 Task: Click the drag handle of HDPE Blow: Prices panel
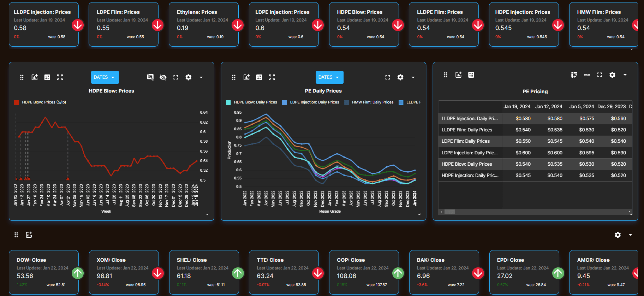click(x=22, y=77)
